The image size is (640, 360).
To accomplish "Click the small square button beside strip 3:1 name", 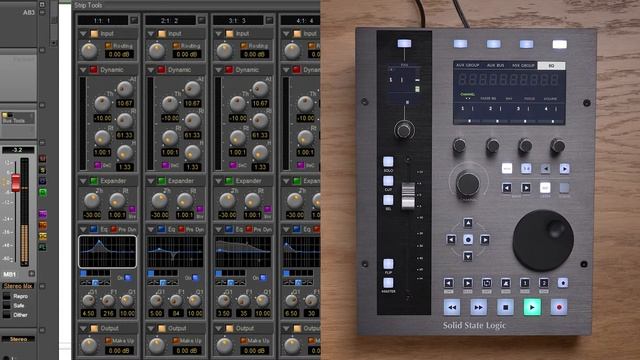I will pos(269,20).
